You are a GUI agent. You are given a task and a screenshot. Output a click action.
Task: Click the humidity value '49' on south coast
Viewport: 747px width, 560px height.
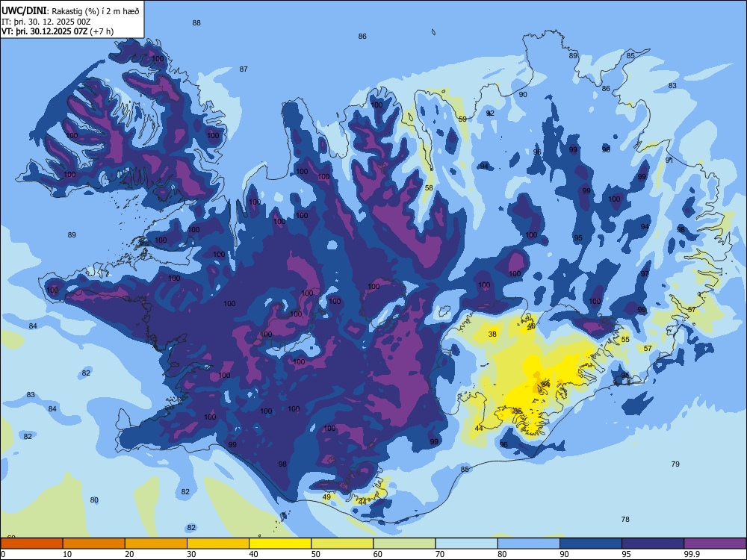(326, 497)
